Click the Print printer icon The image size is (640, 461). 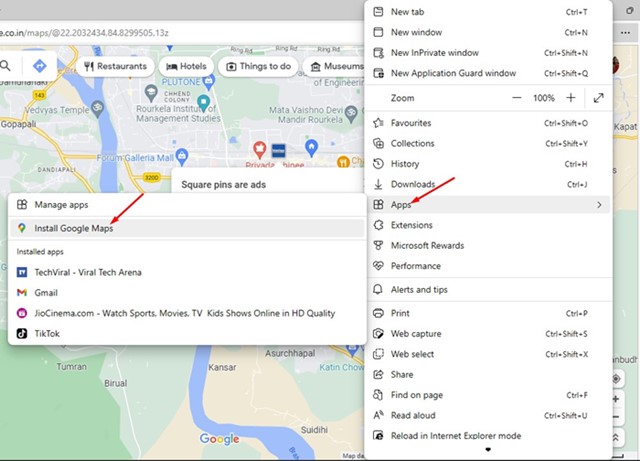pyautogui.click(x=378, y=313)
